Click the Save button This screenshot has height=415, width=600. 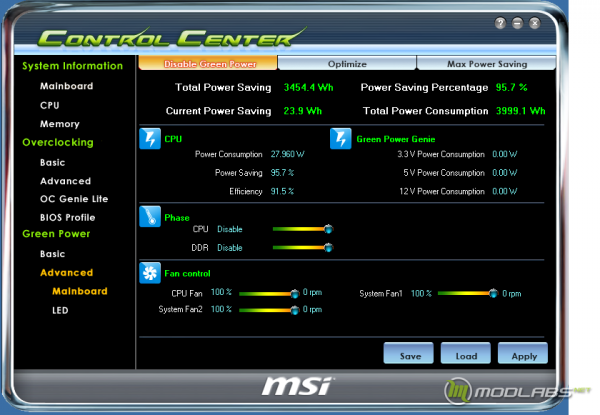pyautogui.click(x=409, y=353)
